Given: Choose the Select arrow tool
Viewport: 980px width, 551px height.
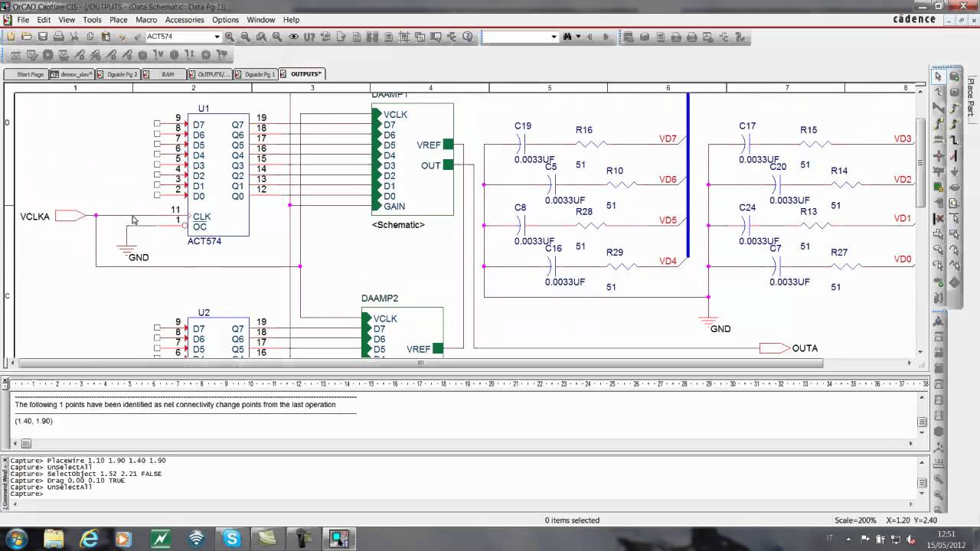Looking at the screenshot, I should click(939, 77).
